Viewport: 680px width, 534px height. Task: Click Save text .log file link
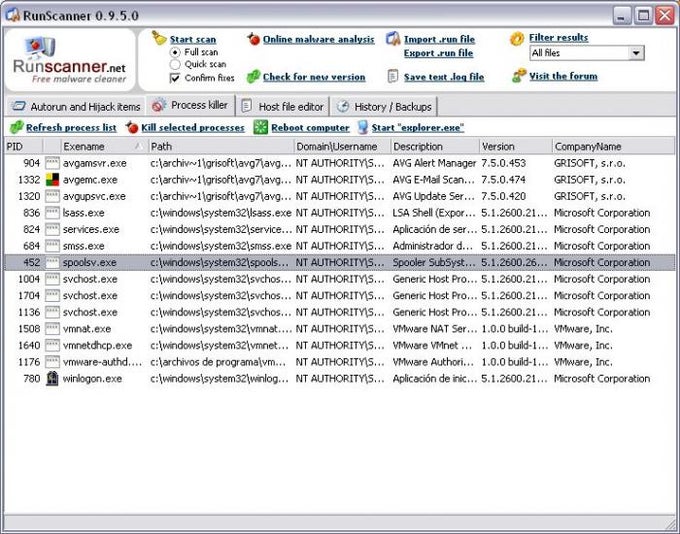coord(444,77)
